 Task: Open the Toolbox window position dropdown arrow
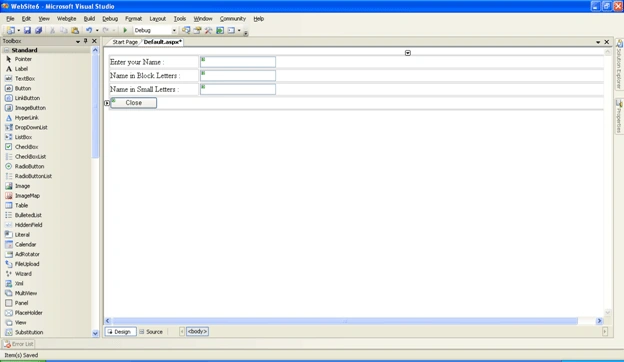click(x=78, y=41)
